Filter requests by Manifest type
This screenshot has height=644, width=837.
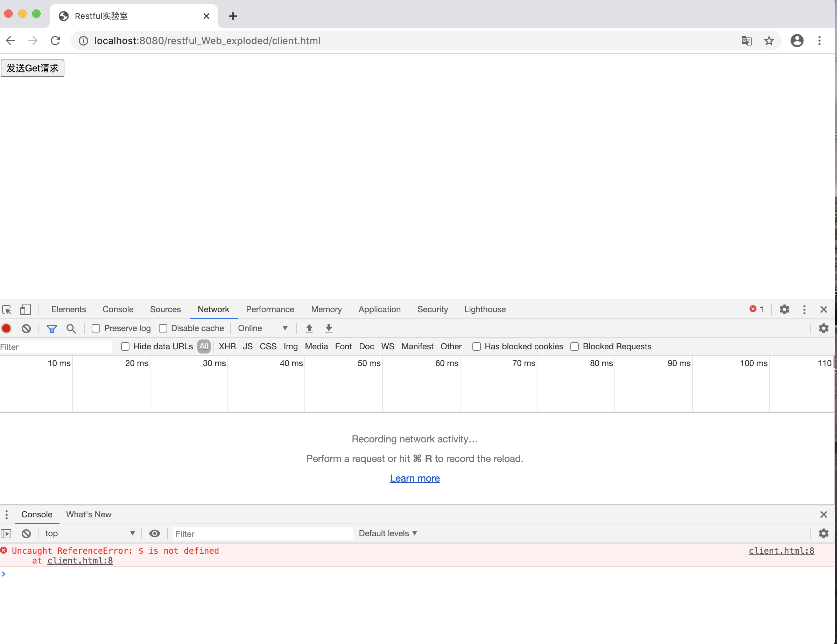pyautogui.click(x=417, y=346)
